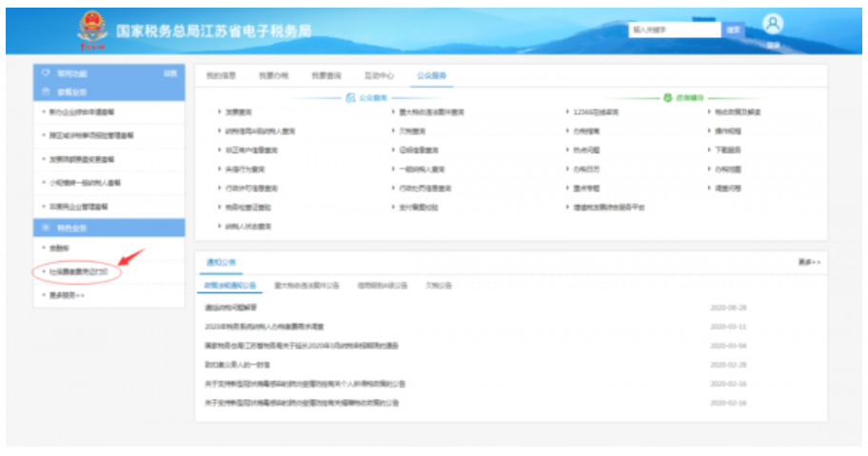Click the blue search button in header
This screenshot has width=868, height=456.
click(x=733, y=30)
